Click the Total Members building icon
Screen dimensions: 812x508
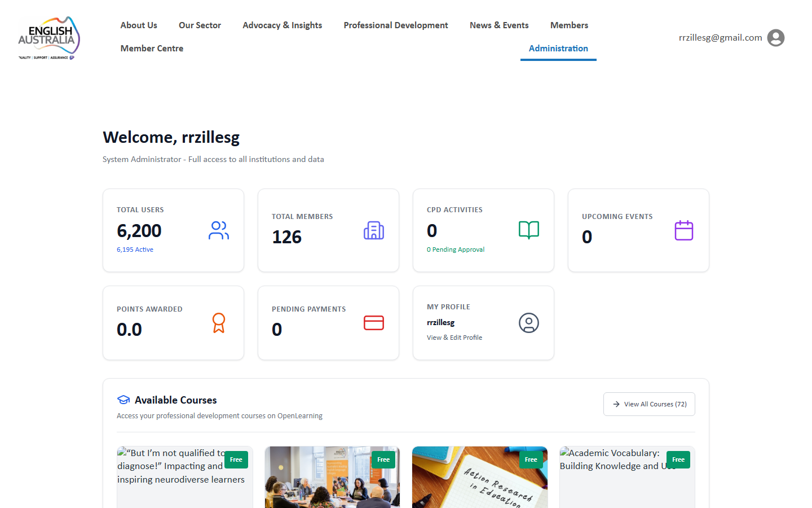tap(374, 230)
